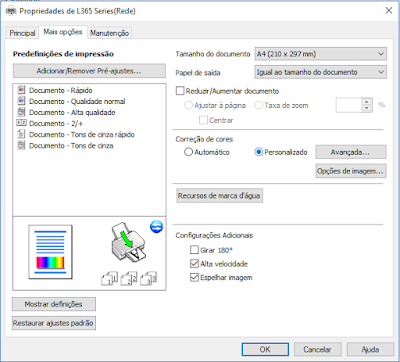Image resolution: width=400 pixels, height=362 pixels.
Task: Uncheck Espelhar imagem option
Action: [x=194, y=277]
